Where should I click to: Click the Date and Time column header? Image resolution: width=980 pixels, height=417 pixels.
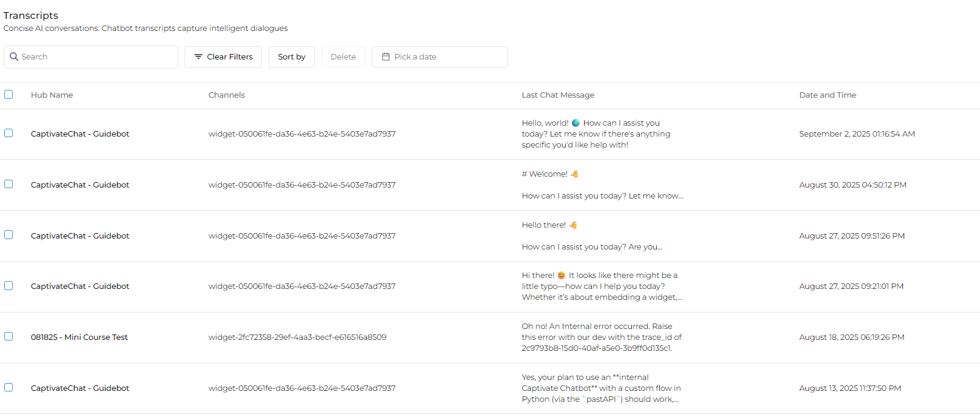[828, 95]
